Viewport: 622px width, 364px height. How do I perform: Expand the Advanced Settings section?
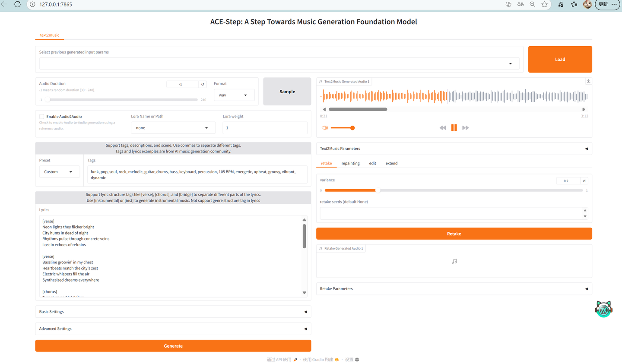click(x=173, y=329)
